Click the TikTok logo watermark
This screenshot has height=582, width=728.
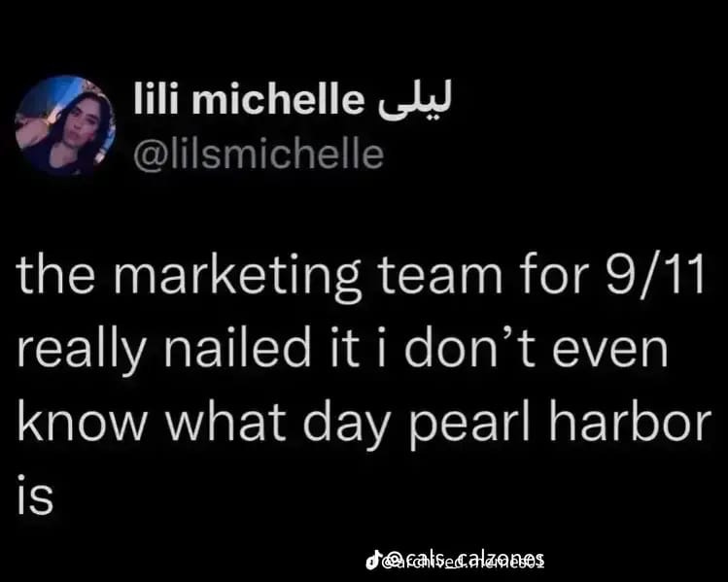coord(374,561)
